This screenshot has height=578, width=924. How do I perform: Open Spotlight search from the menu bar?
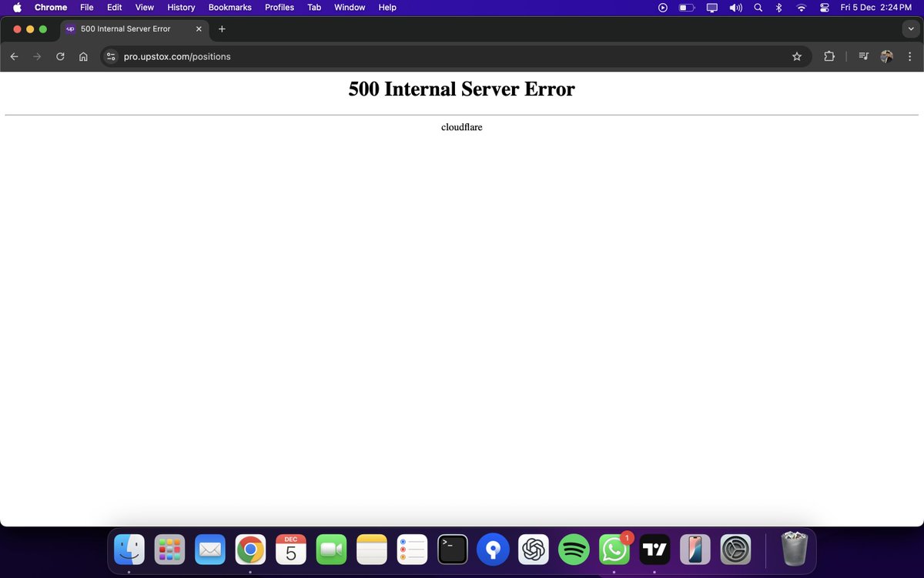click(x=758, y=7)
